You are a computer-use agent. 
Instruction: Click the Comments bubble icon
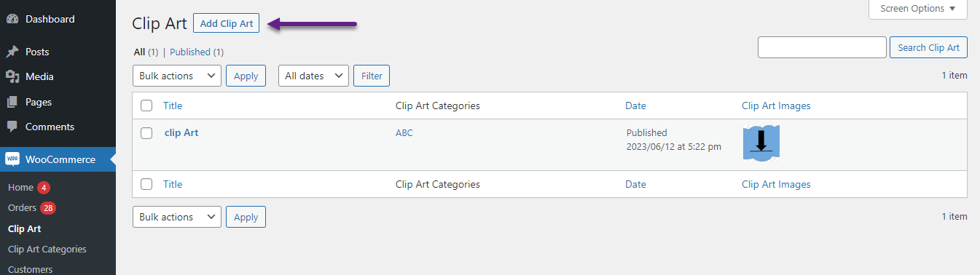(12, 127)
